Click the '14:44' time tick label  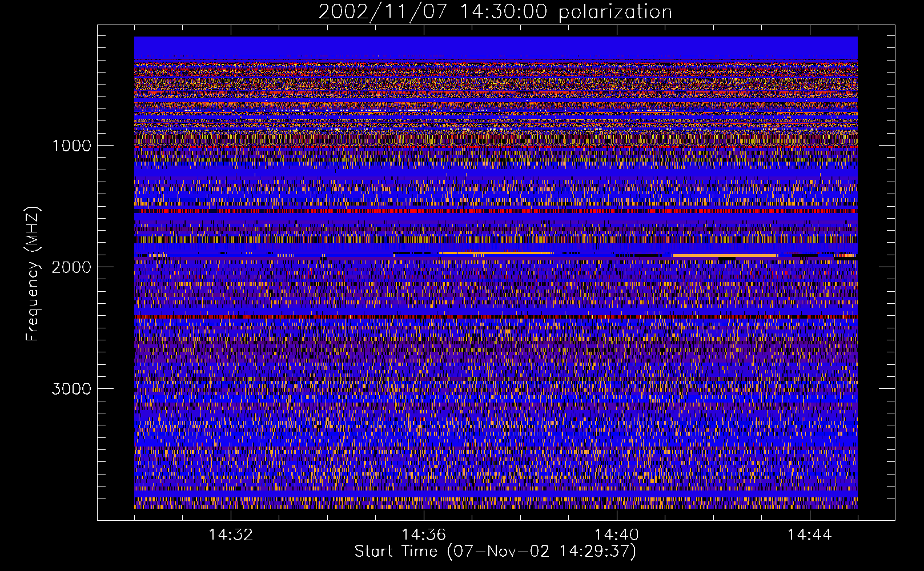[x=809, y=534]
